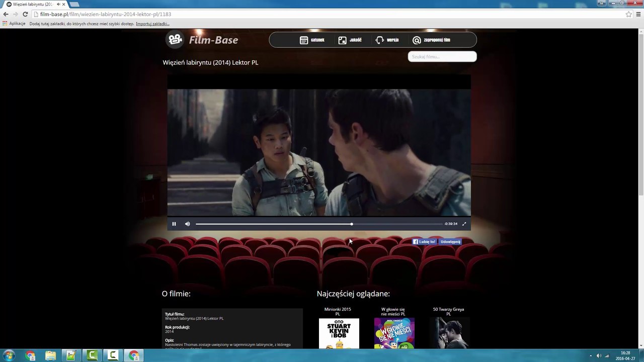
Task: Click the address bar URL
Action: (106, 14)
